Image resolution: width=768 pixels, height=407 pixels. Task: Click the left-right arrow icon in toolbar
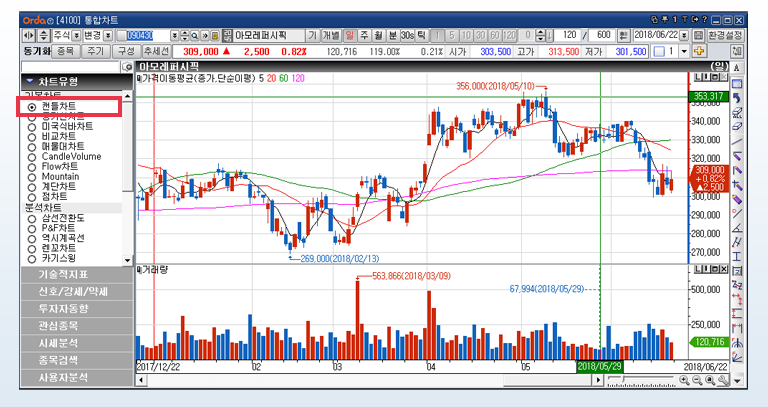(28, 35)
